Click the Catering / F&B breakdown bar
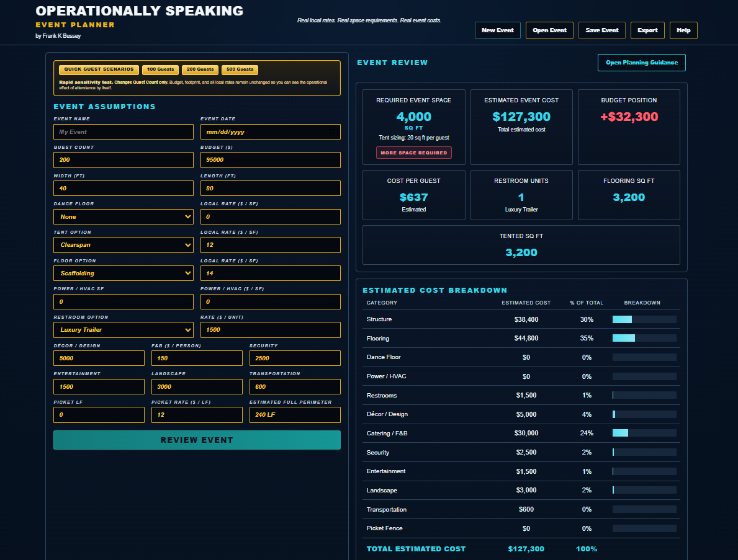 [x=644, y=433]
